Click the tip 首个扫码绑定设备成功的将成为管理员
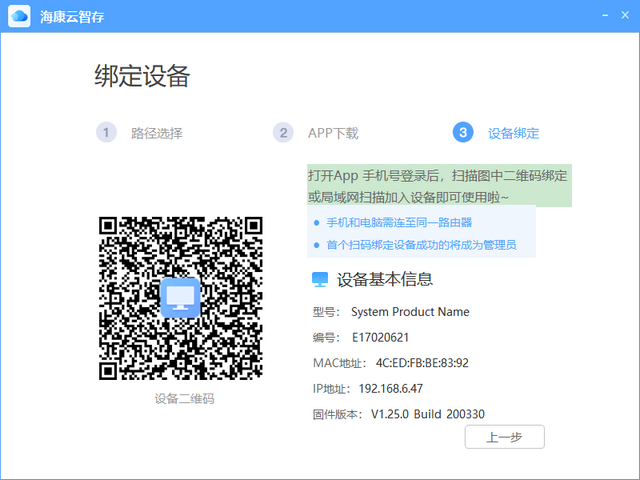The height and width of the screenshot is (480, 640). (422, 245)
